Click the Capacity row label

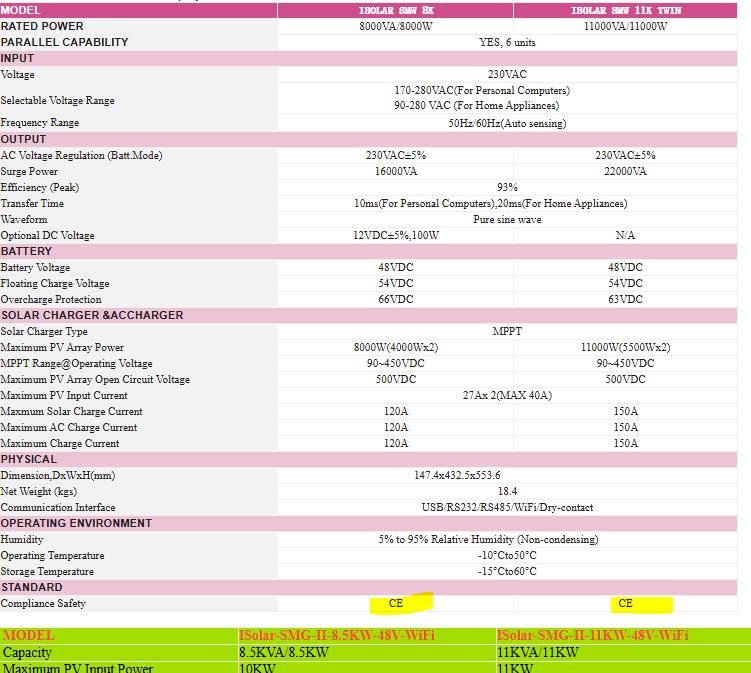pyautogui.click(x=27, y=652)
